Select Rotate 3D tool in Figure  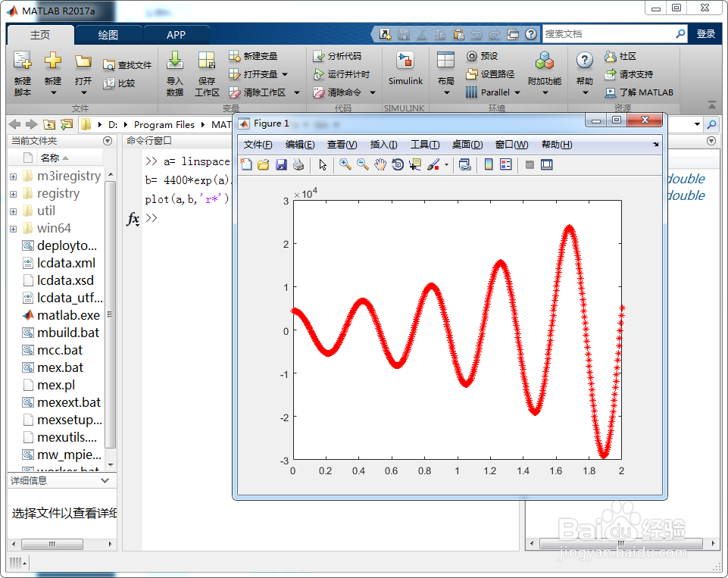pos(398,164)
